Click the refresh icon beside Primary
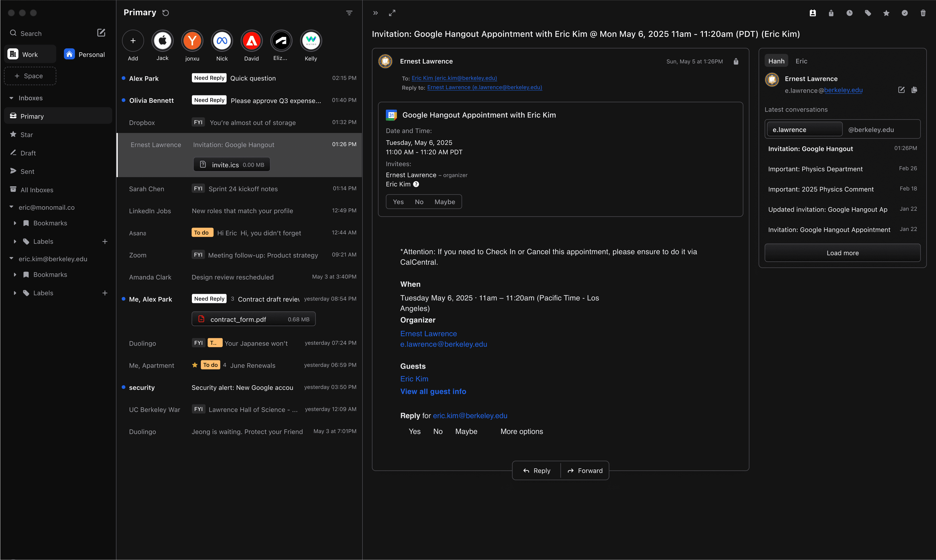The height and width of the screenshot is (560, 936). pos(165,13)
